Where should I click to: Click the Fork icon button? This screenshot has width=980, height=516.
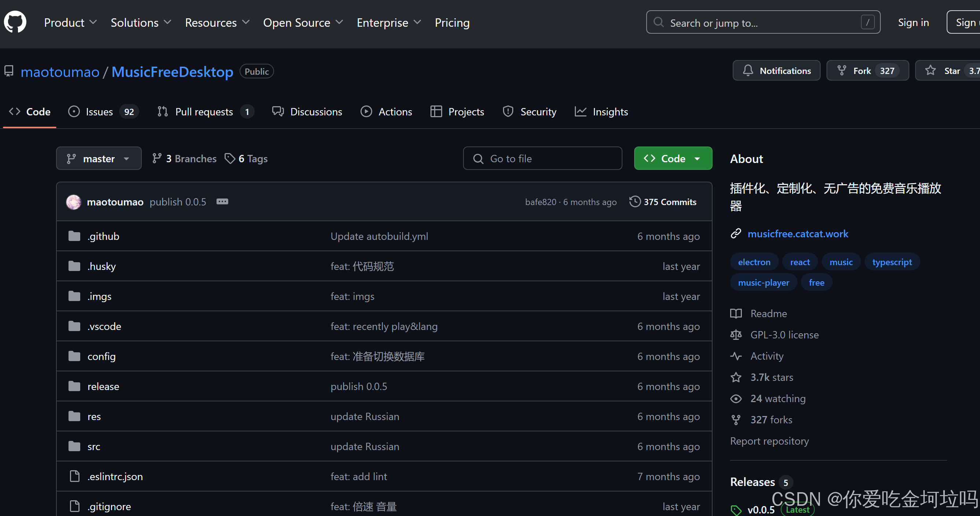(x=842, y=71)
